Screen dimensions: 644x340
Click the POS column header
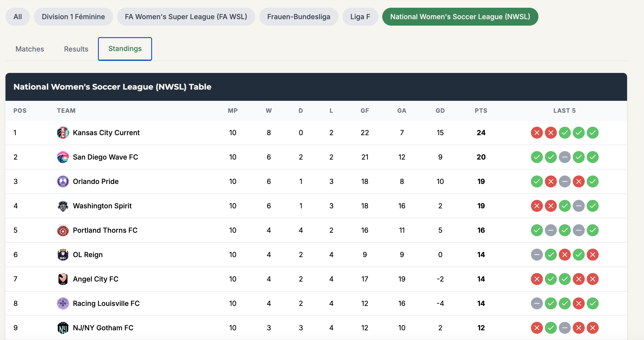point(20,111)
